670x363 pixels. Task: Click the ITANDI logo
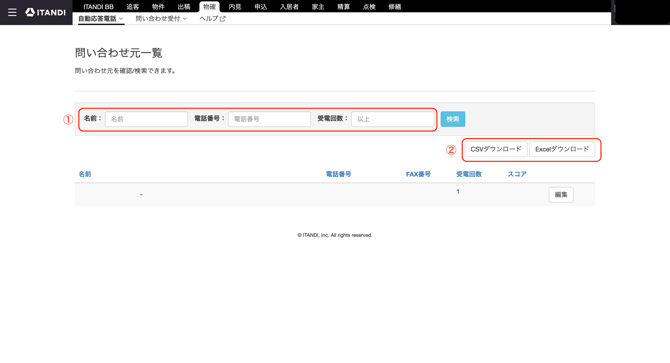[45, 12]
